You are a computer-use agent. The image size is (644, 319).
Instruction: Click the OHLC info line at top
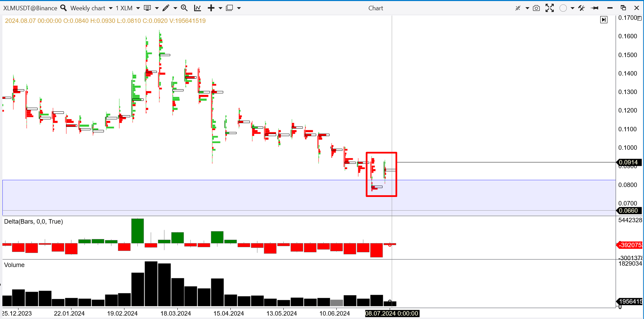tap(105, 21)
